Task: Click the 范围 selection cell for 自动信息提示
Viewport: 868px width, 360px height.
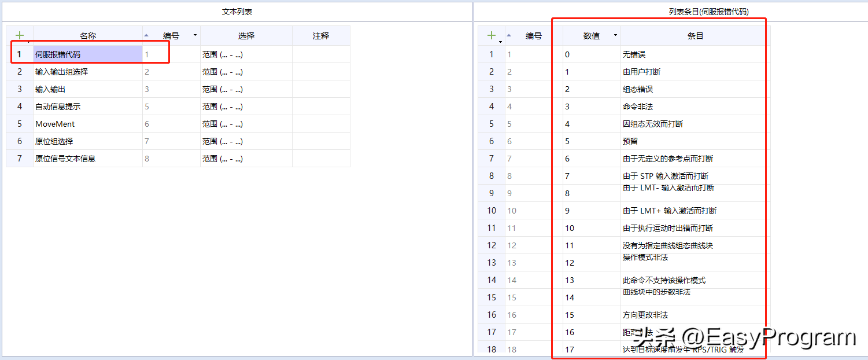Action: point(246,106)
